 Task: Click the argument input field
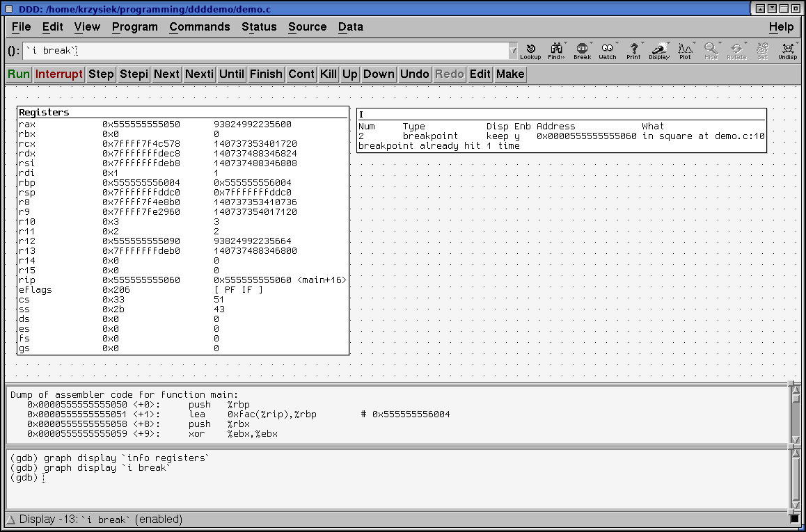coord(265,51)
